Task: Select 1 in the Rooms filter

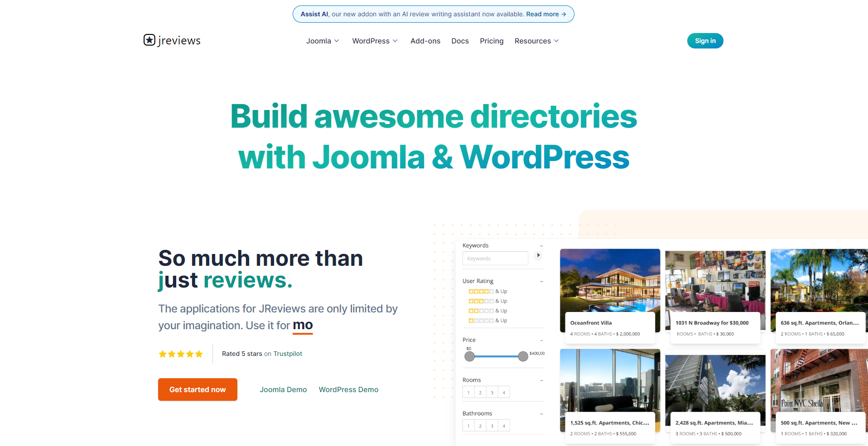Action: 468,392
